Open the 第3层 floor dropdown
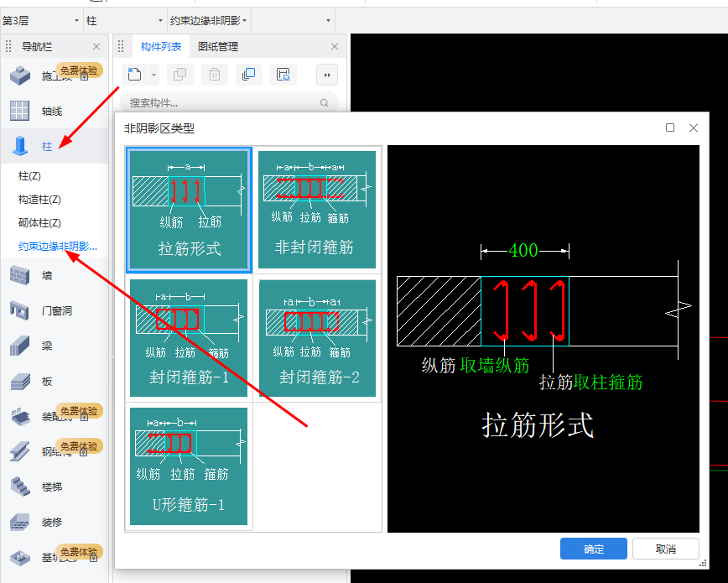Screen dimensions: 728x583 coord(42,20)
